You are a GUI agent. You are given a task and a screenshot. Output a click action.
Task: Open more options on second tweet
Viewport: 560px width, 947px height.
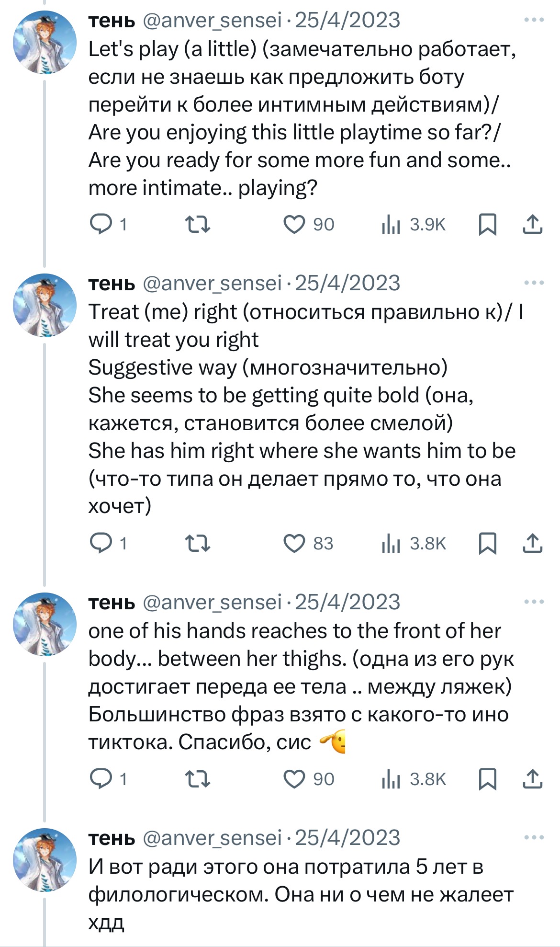tap(534, 283)
